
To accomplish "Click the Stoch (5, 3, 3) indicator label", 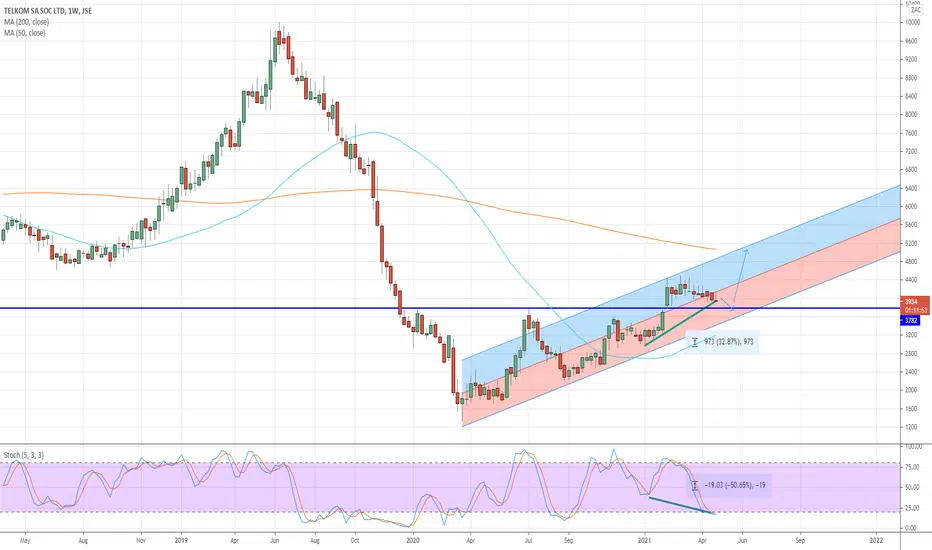I will click(x=24, y=455).
